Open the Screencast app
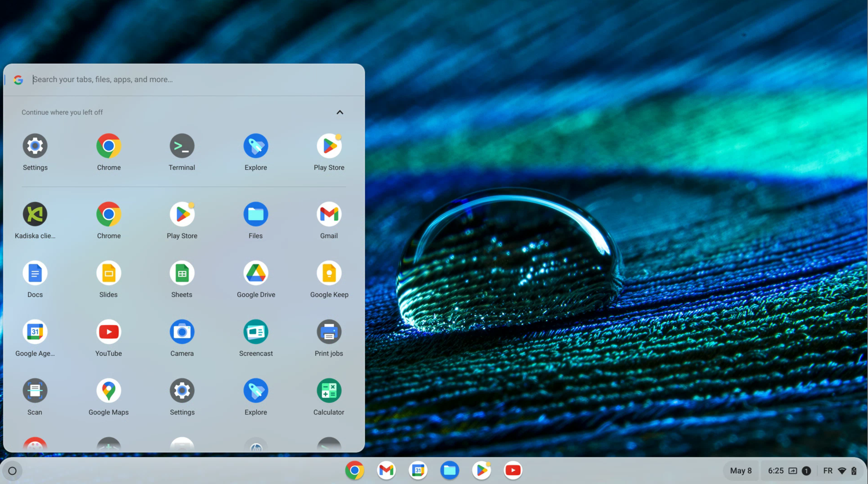The image size is (868, 484). tap(256, 332)
